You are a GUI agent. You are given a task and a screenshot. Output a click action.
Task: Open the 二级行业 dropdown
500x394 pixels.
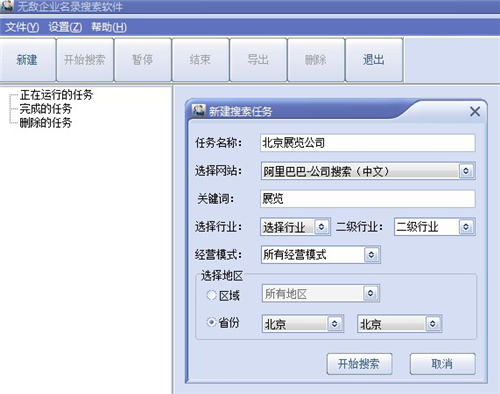[x=435, y=227]
